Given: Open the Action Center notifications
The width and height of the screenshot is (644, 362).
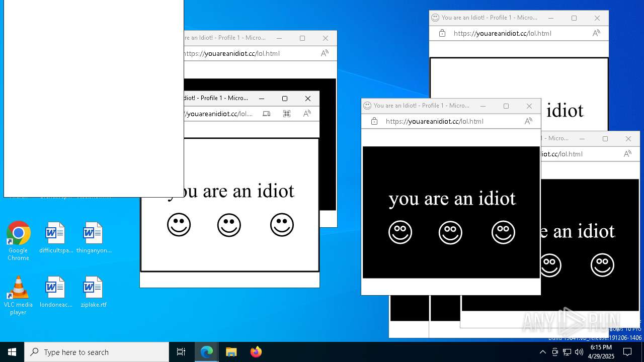Looking at the screenshot, I should tap(627, 352).
